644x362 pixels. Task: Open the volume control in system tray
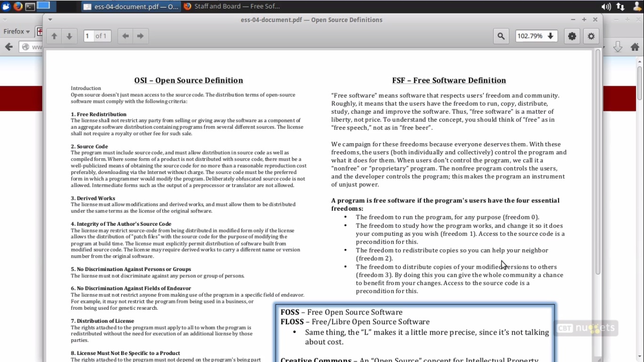tap(606, 7)
